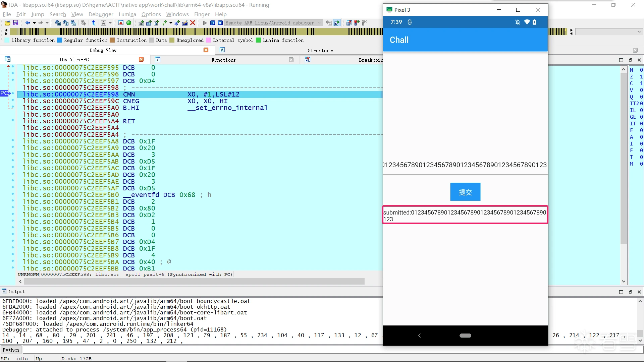Click the text input field in Chall app

pyautogui.click(x=465, y=165)
